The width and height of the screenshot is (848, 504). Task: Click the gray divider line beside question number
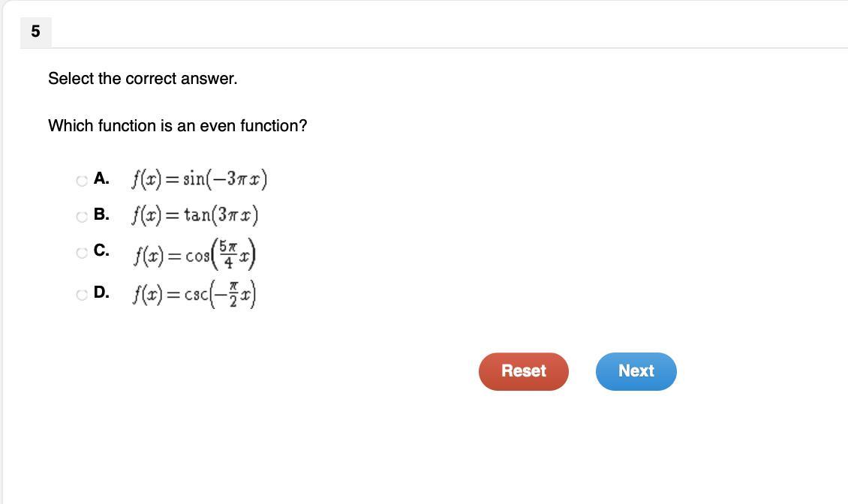tap(450, 48)
